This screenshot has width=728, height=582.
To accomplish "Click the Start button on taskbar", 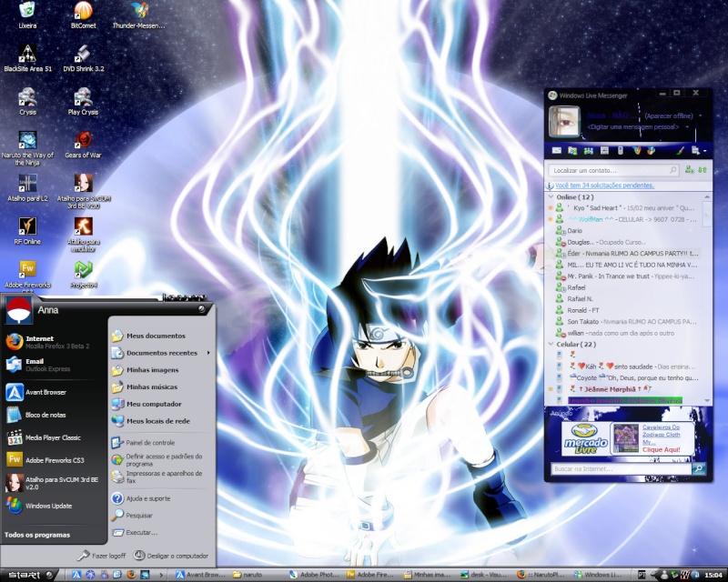I will 29,575.
